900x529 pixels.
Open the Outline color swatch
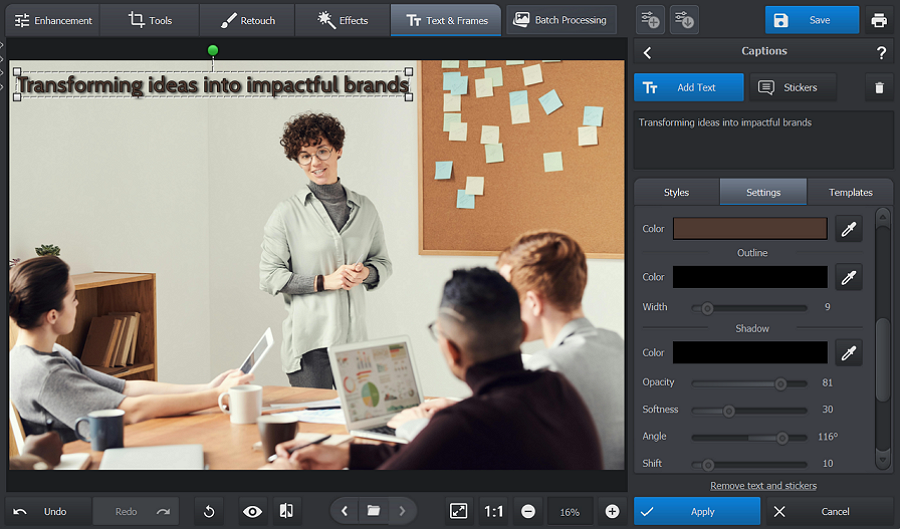[750, 277]
